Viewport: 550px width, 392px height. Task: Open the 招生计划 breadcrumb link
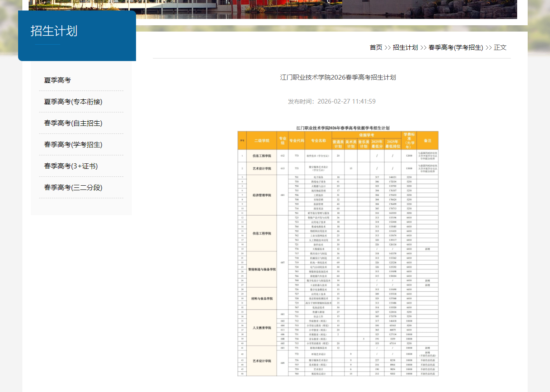click(405, 48)
